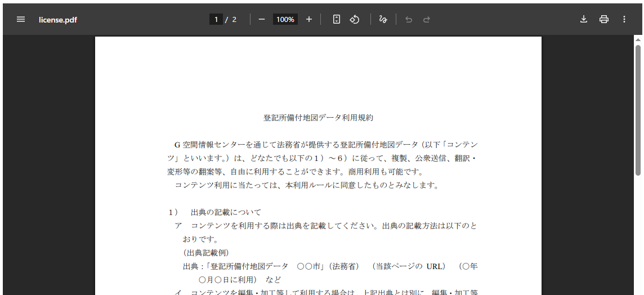This screenshot has width=644, height=295.
Task: Click the undo arrow
Action: pyautogui.click(x=408, y=19)
